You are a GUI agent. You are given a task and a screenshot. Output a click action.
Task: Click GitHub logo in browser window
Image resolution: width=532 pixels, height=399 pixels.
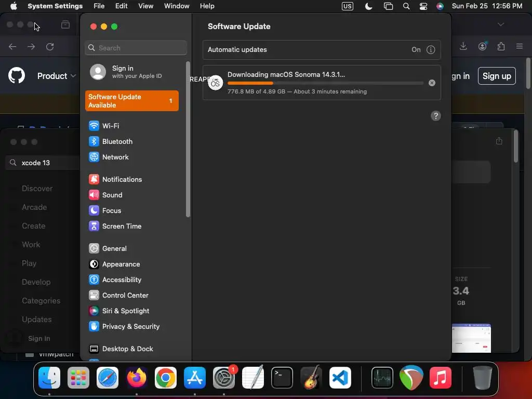[x=17, y=75]
